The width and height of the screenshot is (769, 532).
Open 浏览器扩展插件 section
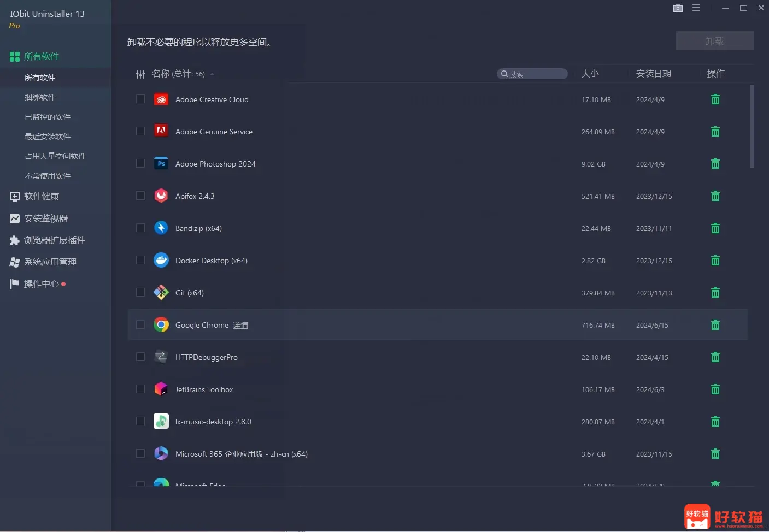[48, 240]
